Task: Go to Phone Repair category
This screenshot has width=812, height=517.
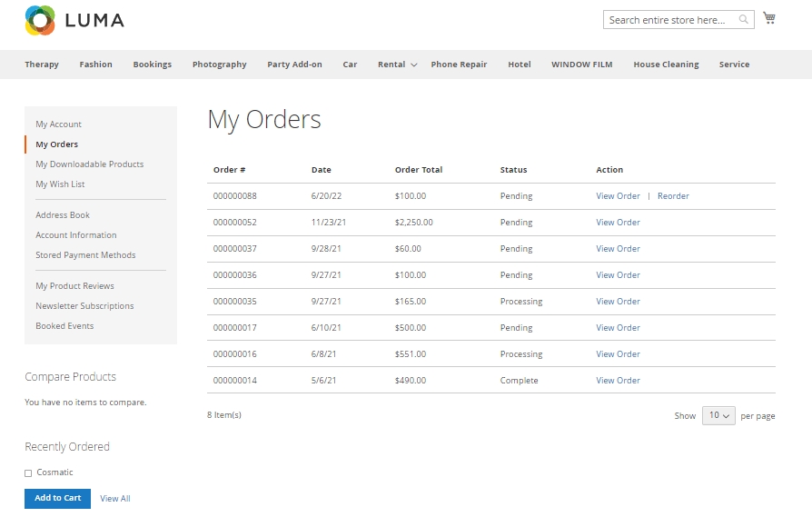Action: 459,65
